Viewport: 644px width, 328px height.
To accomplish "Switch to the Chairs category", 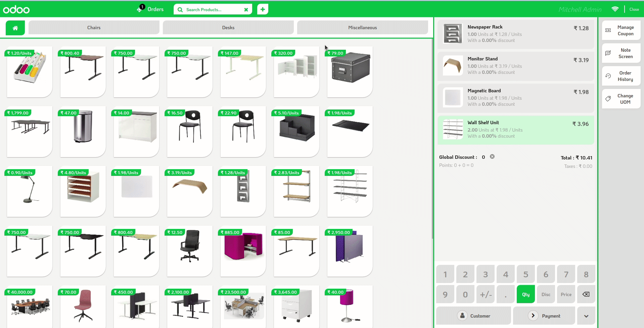I will point(94,28).
